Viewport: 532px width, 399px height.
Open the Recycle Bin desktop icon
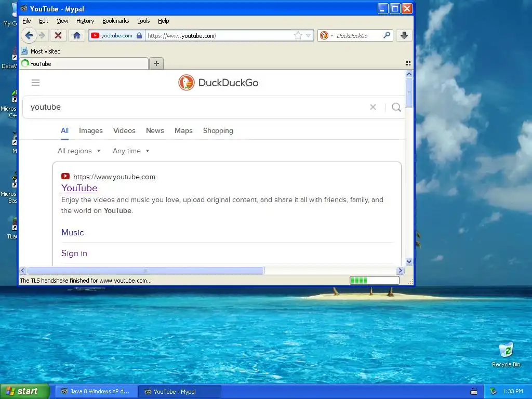506,354
